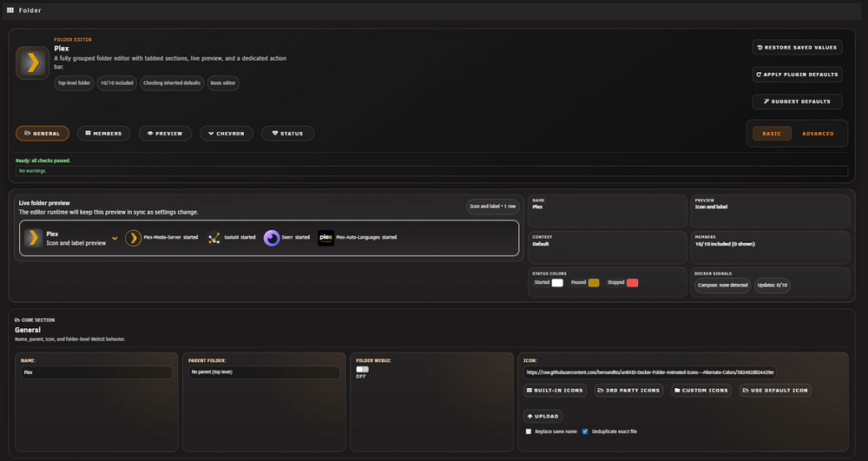Check the Replace same name checkbox
The height and width of the screenshot is (461, 868).
click(528, 431)
